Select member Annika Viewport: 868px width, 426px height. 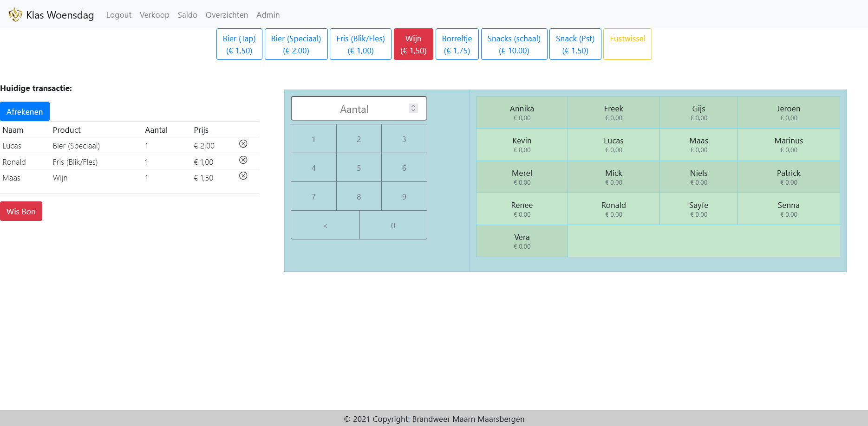(522, 112)
